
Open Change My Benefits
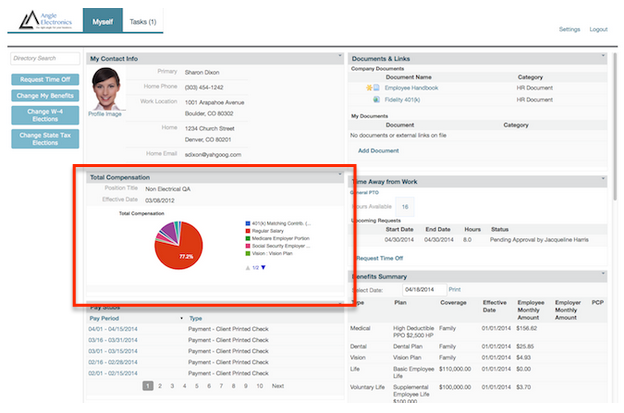tap(46, 96)
